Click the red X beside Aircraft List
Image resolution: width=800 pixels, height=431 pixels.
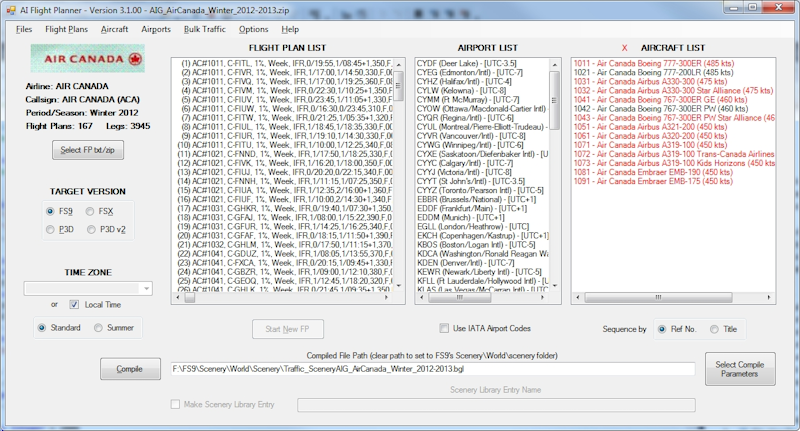coord(624,48)
